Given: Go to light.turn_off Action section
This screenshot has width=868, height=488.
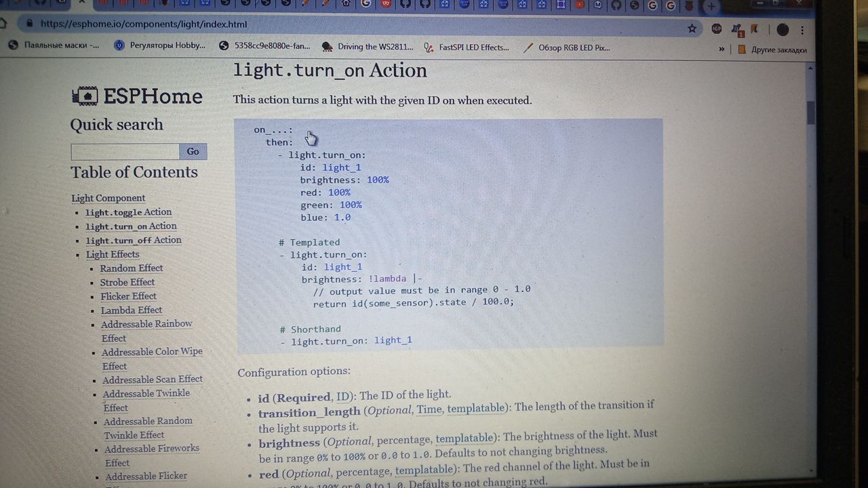Looking at the screenshot, I should coord(134,240).
